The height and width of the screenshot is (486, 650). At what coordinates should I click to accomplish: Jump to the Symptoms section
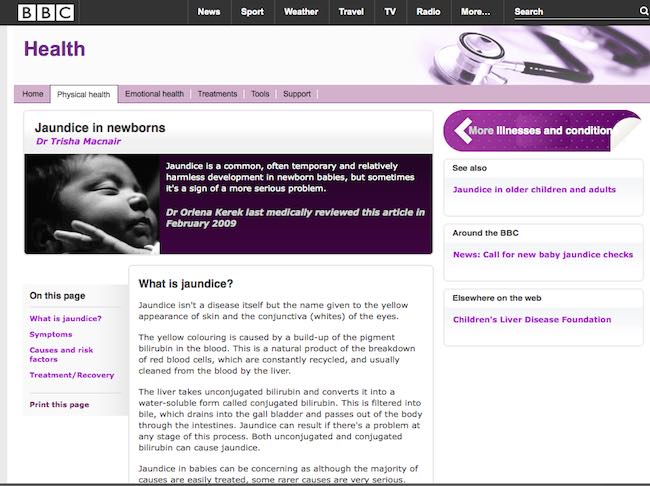(x=51, y=334)
